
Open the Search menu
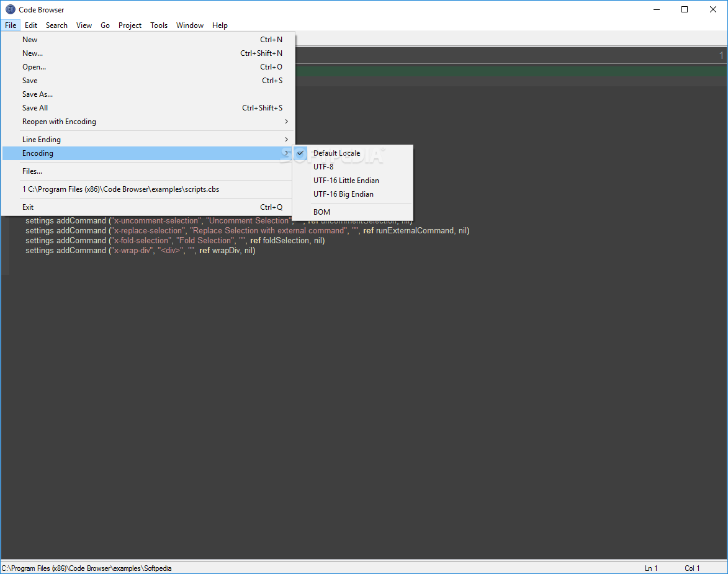click(x=56, y=25)
